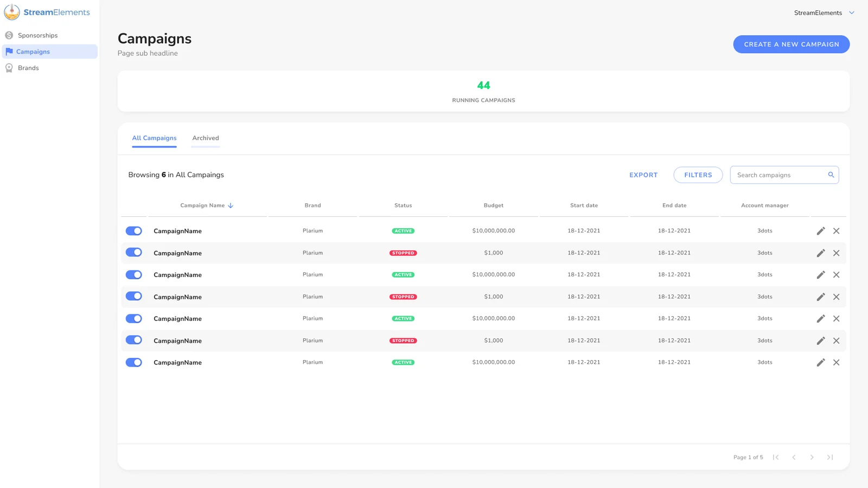Switch to the All Campaigns tab
Image resolution: width=868 pixels, height=488 pixels.
pyautogui.click(x=154, y=138)
